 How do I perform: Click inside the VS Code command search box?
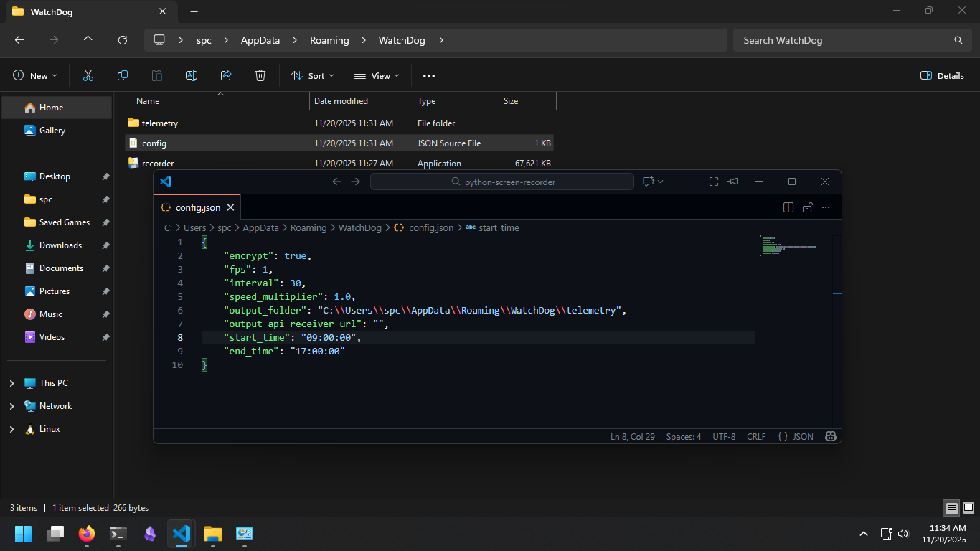[x=501, y=182]
